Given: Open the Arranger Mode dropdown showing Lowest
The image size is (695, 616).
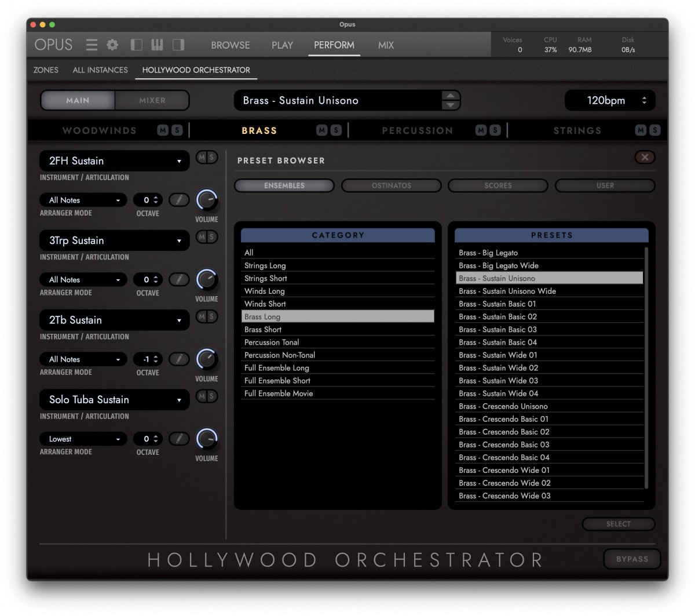Looking at the screenshot, I should pyautogui.click(x=83, y=439).
